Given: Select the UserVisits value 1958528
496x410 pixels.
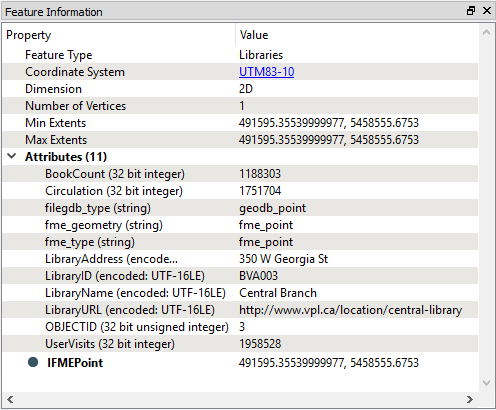Looking at the screenshot, I should pos(260,344).
